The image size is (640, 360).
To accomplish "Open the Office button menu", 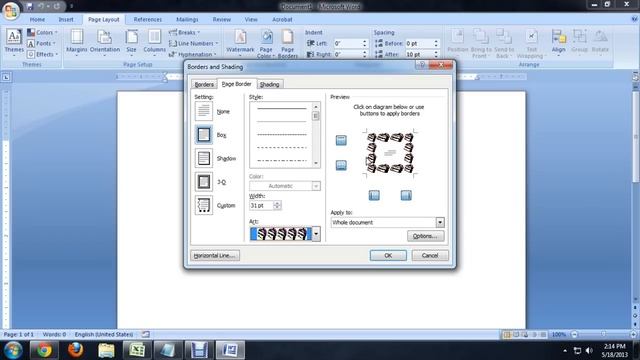I will [x=11, y=10].
